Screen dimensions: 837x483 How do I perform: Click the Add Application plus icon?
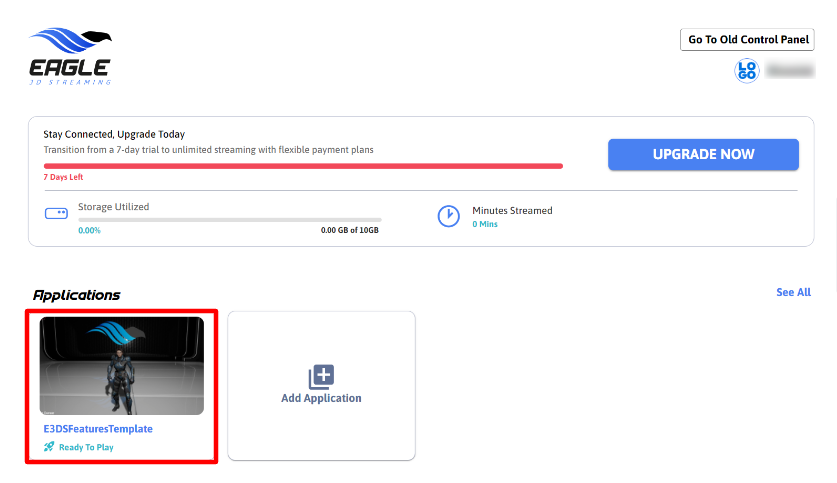(x=321, y=376)
